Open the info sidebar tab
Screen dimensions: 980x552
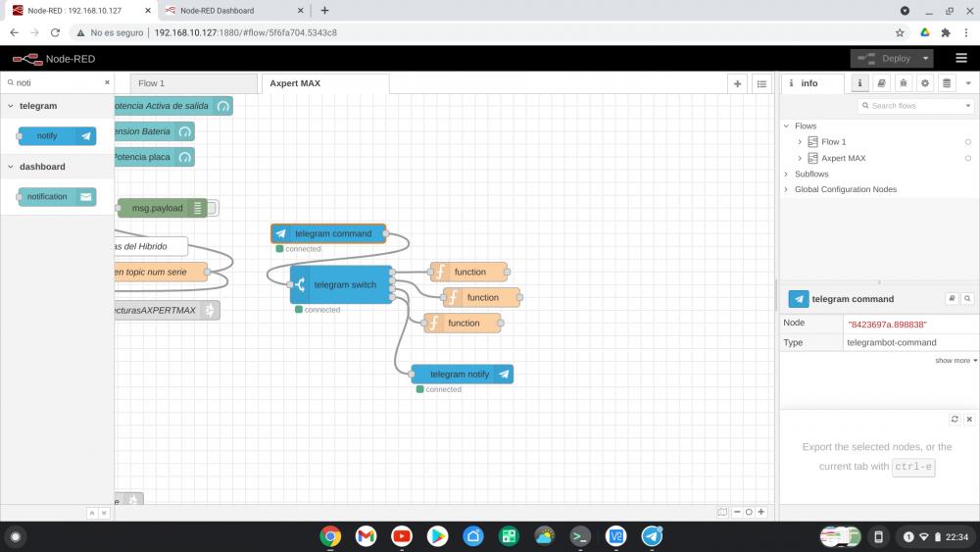811,83
